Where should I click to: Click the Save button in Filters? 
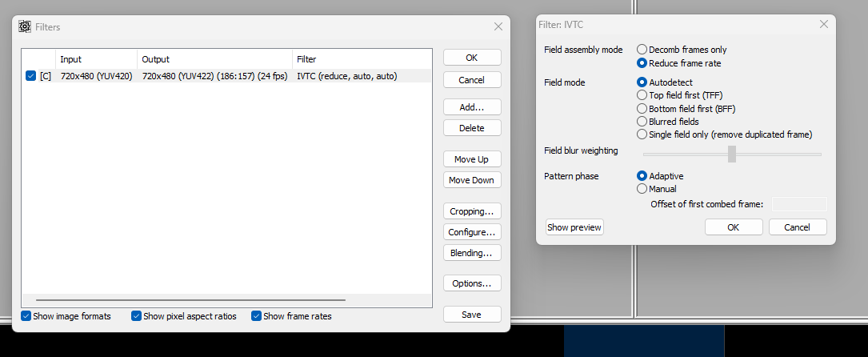tap(472, 315)
